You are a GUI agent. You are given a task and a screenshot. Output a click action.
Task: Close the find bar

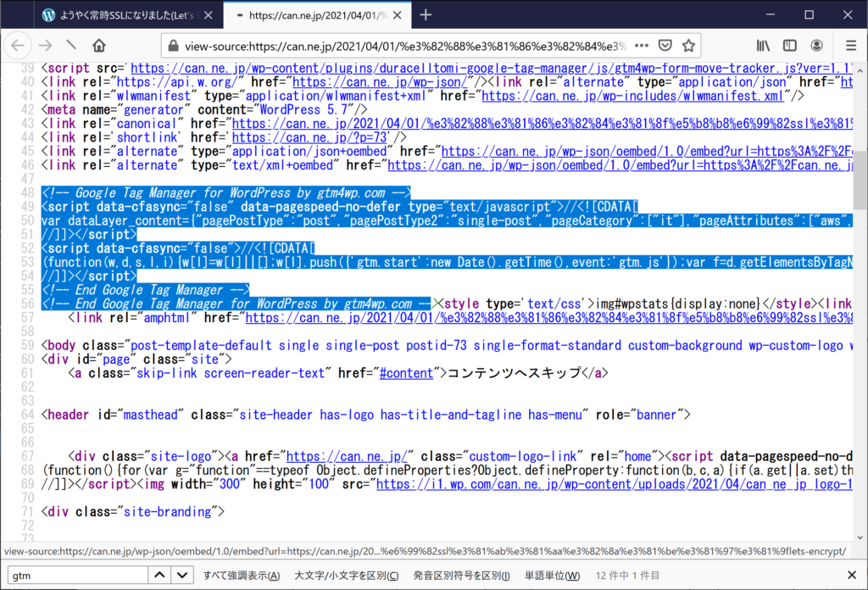point(853,576)
